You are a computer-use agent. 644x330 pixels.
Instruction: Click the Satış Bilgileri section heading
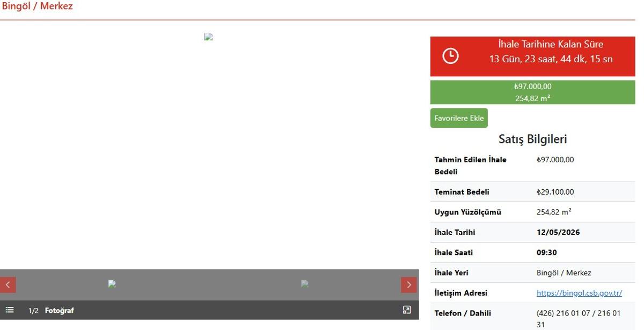pyautogui.click(x=532, y=139)
